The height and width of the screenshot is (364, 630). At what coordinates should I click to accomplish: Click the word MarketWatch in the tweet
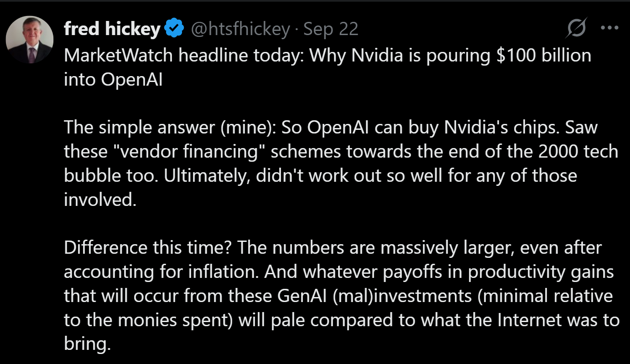pyautogui.click(x=118, y=56)
